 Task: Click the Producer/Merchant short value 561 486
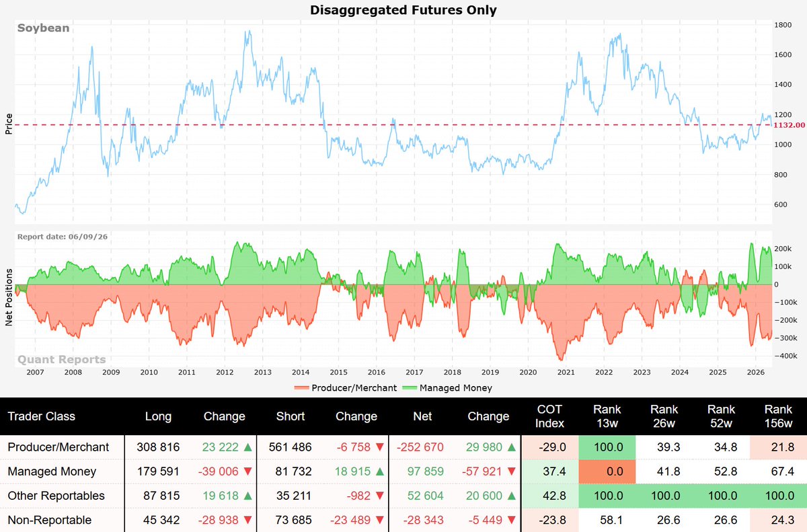290,447
